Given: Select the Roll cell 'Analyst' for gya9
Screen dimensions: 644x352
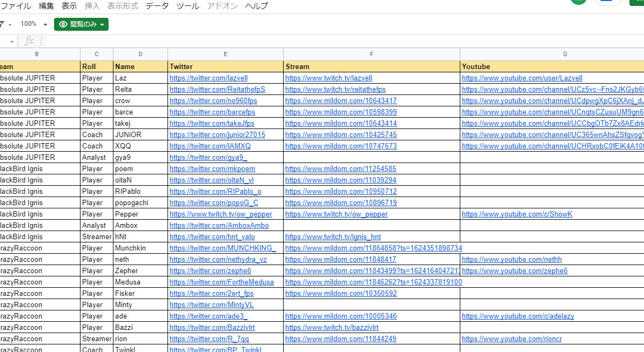Looking at the screenshot, I should [97, 157].
